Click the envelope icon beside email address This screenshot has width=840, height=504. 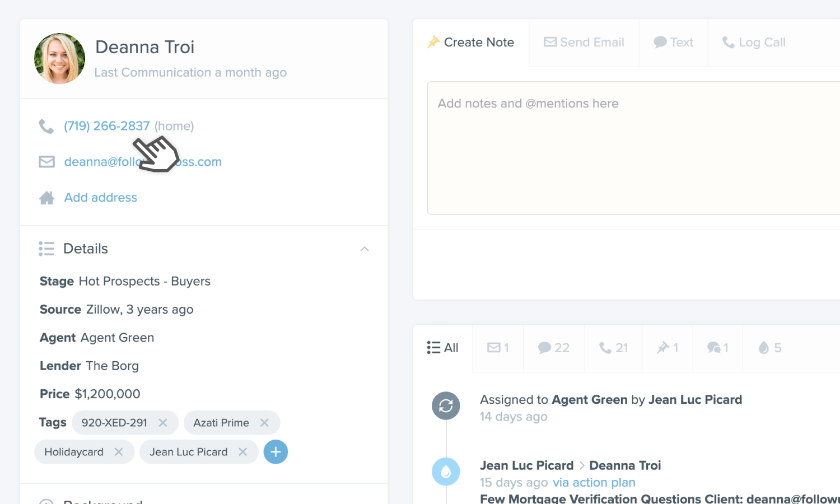[46, 162]
